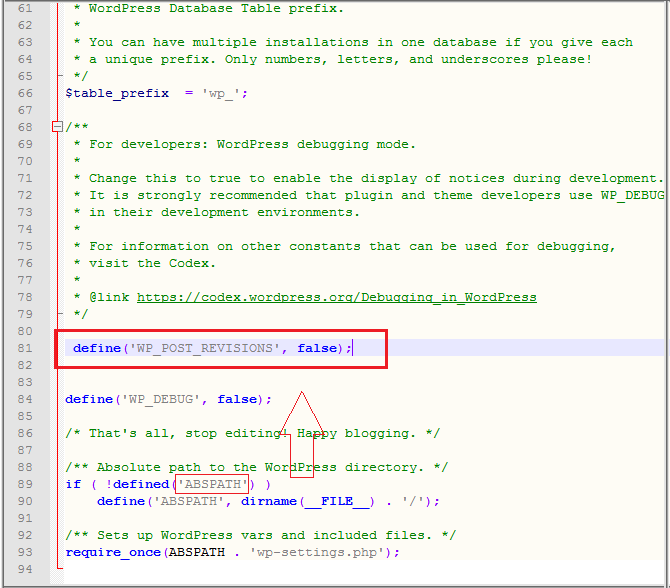
Task: Place cursor in WP_POST_REVISIONS define statement
Action: (x=212, y=348)
